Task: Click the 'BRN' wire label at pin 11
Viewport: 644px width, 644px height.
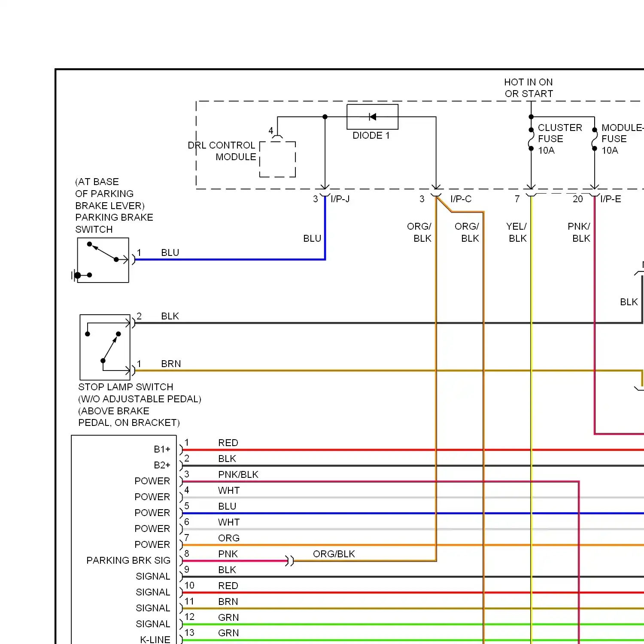Action: (228, 601)
